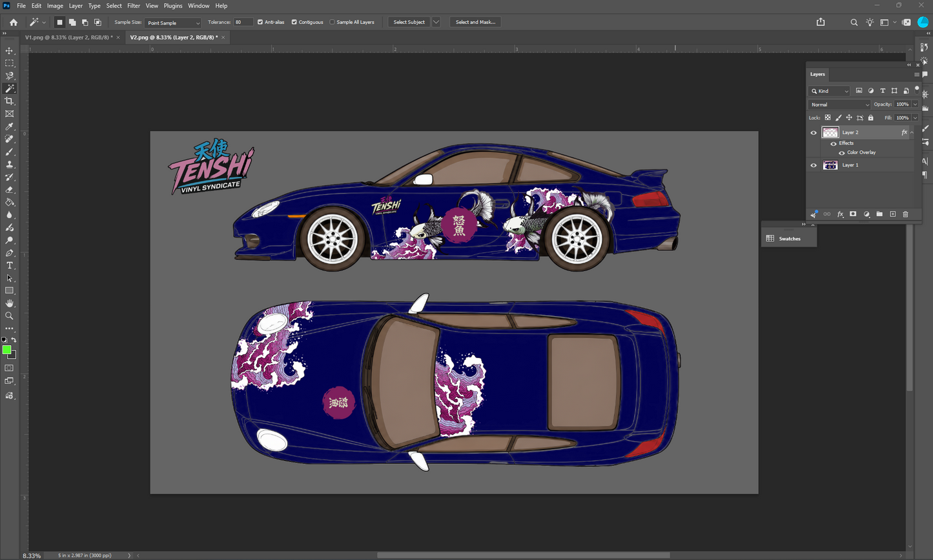Select the Crop tool

point(9,101)
